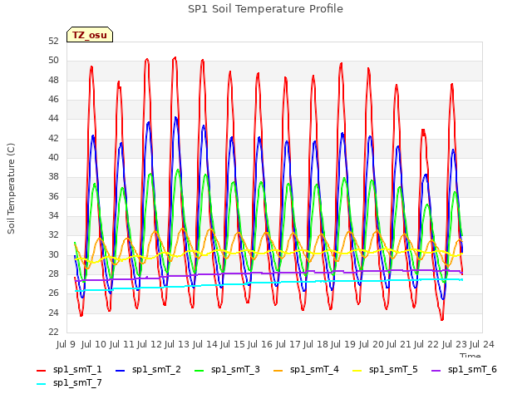
Task: Toggle the sp1_smT_6 legend entry
Action: [464, 370]
